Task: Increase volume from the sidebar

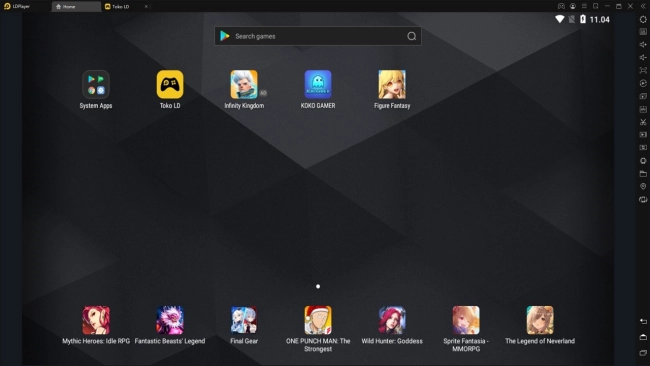Action: point(643,44)
